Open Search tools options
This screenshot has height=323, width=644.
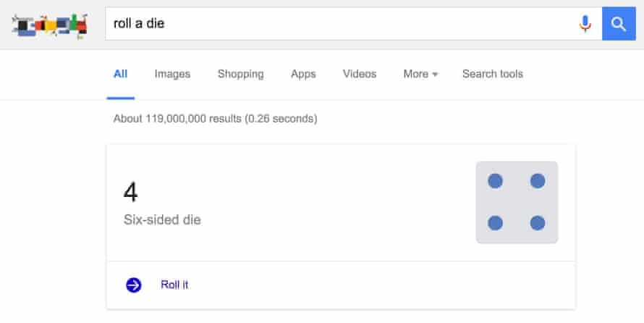tap(492, 74)
